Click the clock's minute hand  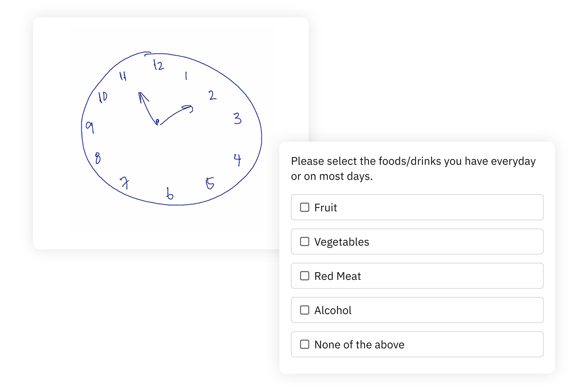175,115
